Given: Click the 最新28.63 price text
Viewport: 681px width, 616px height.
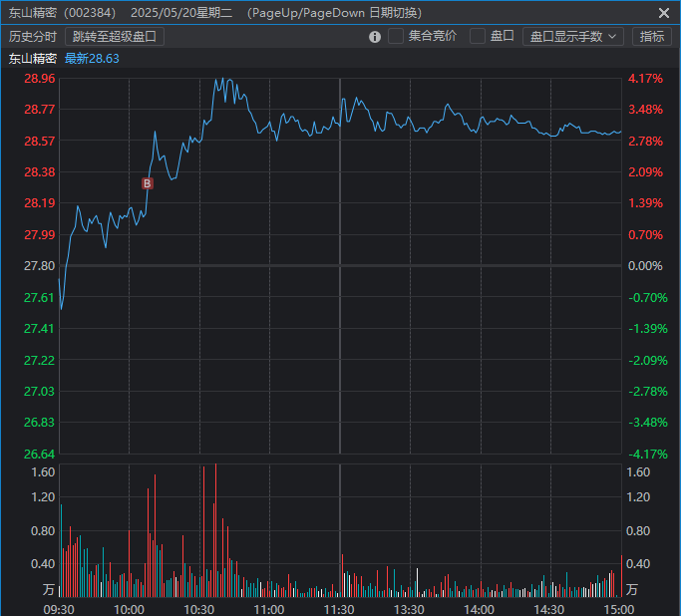Looking at the screenshot, I should [x=92, y=59].
